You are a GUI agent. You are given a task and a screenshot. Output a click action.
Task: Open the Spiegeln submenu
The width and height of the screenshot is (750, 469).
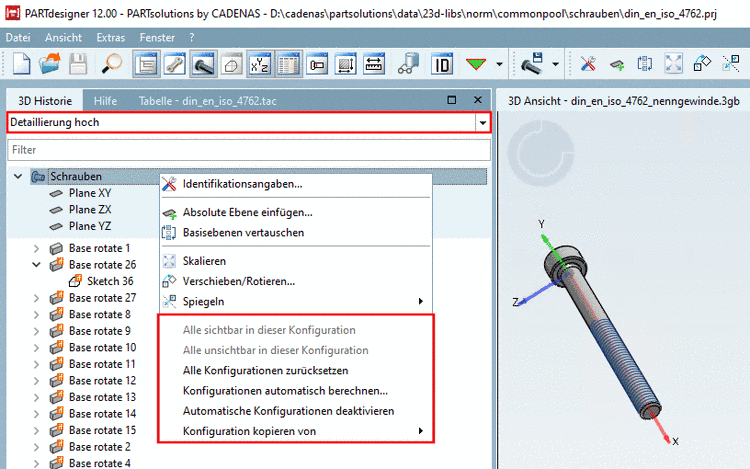[x=296, y=302]
